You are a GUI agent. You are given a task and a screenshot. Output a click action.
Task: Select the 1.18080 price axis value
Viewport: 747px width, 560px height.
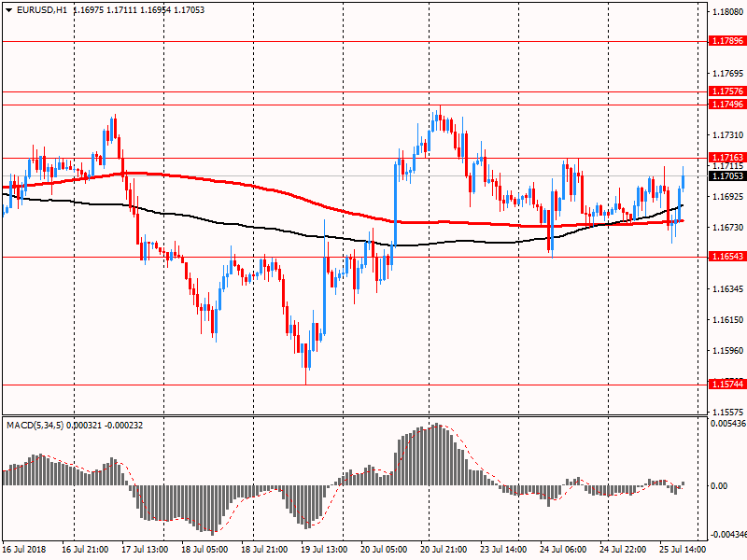pos(728,12)
